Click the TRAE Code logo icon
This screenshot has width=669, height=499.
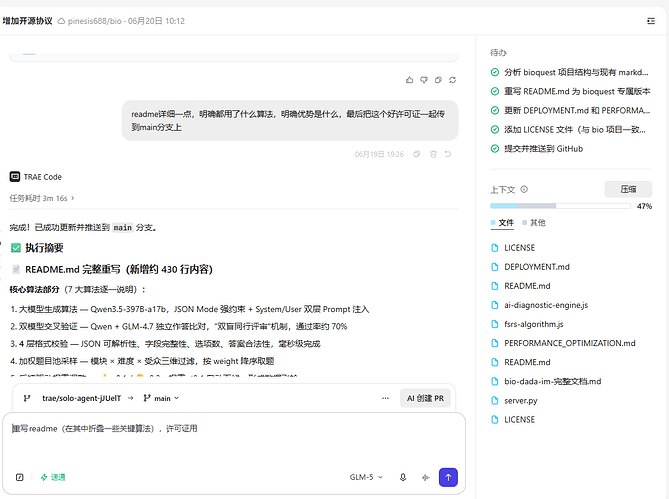point(15,177)
